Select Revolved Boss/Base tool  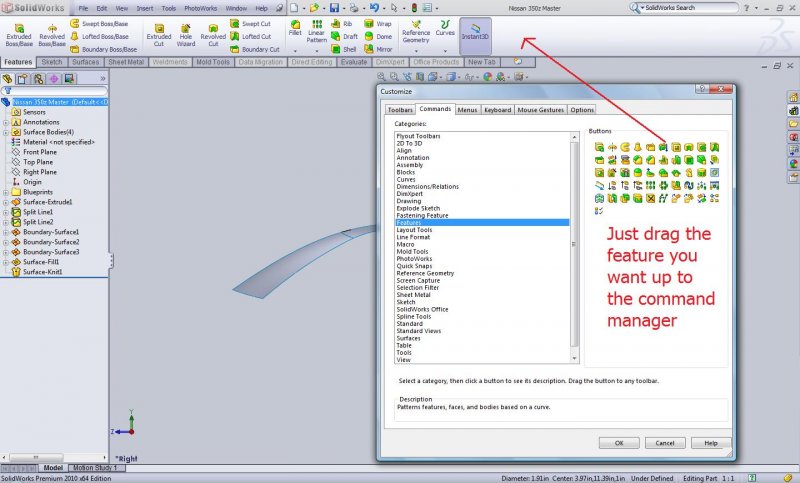[52, 35]
